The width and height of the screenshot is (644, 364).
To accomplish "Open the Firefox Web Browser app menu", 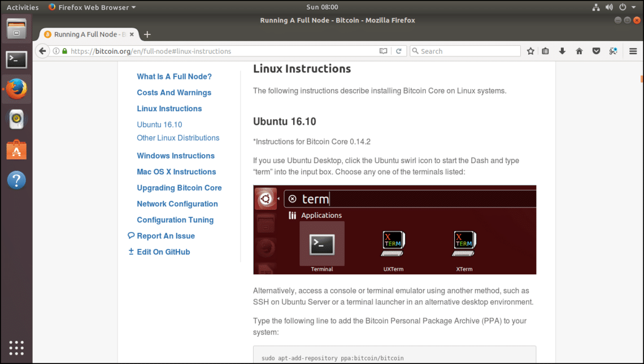I will [92, 7].
